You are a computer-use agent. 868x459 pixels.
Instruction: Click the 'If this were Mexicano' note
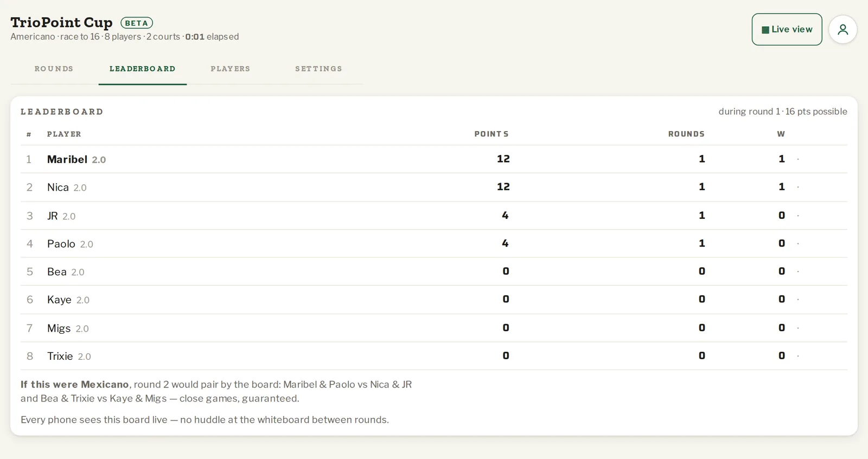coord(216,391)
